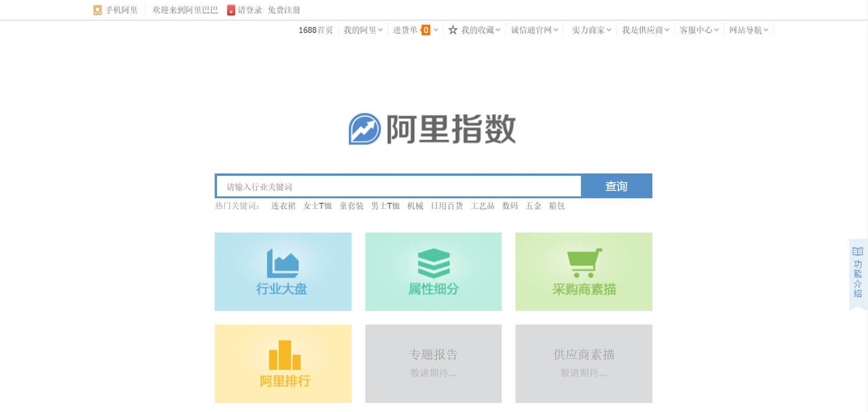Click the 手机阿里 phone icon
868x412 pixels.
[97, 10]
